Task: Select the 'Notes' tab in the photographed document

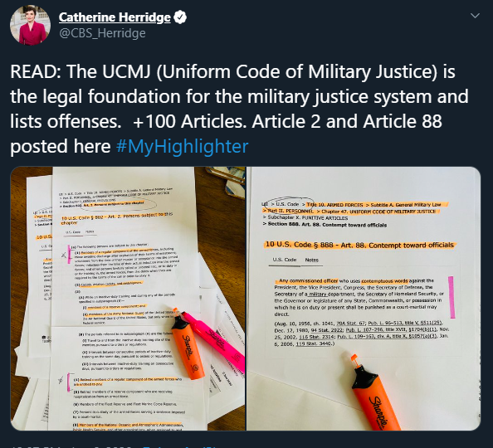Action: [311, 260]
